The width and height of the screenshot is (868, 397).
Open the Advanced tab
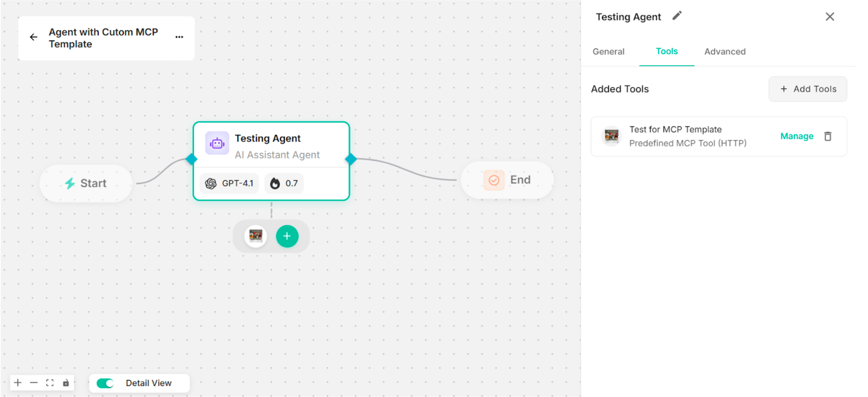725,52
